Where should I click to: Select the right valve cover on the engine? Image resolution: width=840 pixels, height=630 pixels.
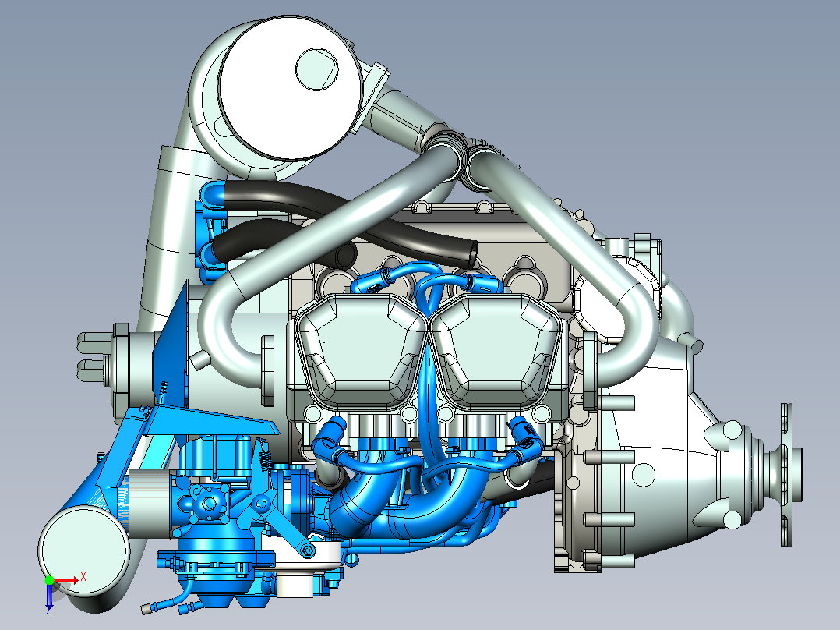[496, 352]
